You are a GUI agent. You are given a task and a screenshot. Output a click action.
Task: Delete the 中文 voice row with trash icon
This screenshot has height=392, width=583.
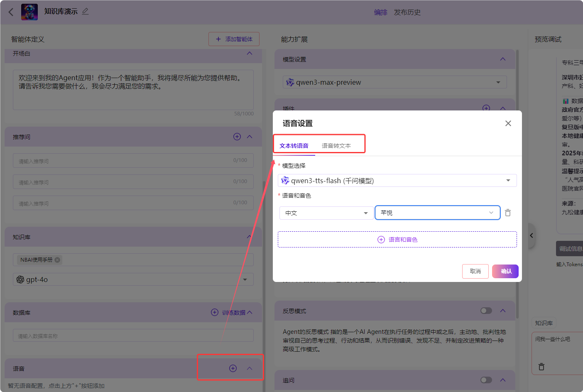tap(508, 213)
